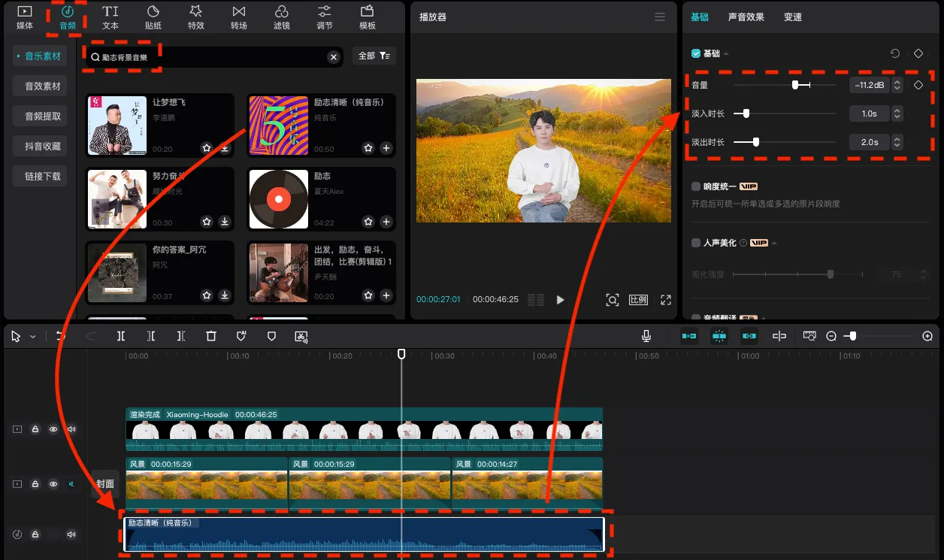
Task: Hide the 风景 track with its eye icon
Action: pos(53,484)
